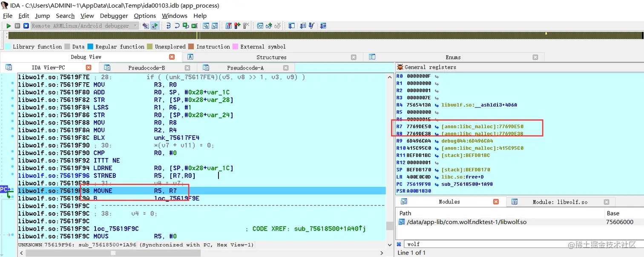Close the IDA View-PC tab
This screenshot has width=644, height=257.
coord(89,67)
